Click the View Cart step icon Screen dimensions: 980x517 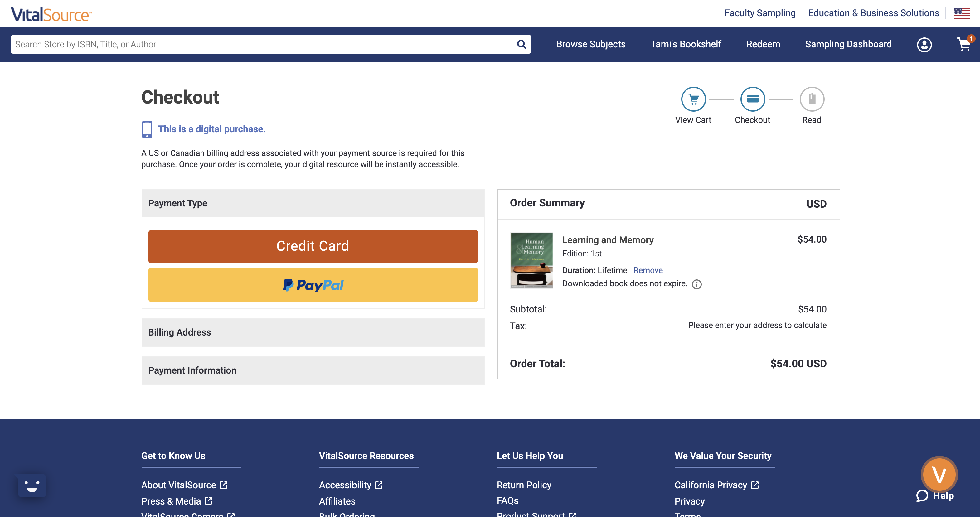click(x=693, y=99)
